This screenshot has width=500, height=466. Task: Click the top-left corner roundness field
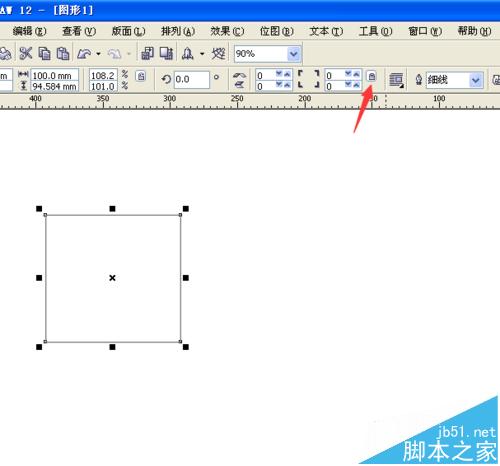pos(265,75)
